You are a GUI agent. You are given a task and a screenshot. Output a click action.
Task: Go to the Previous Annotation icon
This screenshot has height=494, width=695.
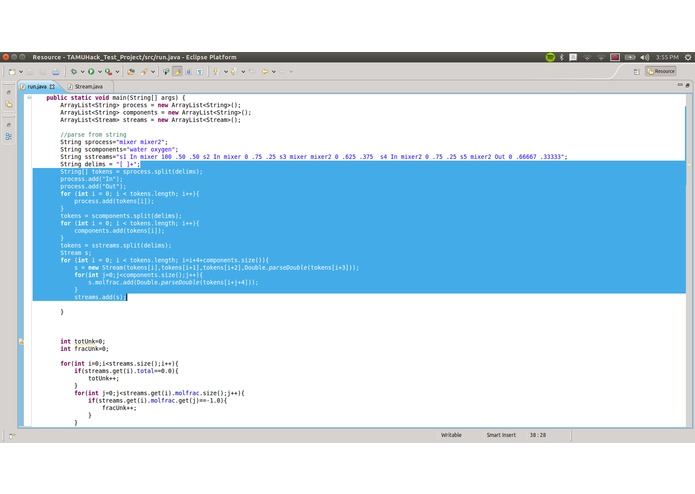click(234, 71)
